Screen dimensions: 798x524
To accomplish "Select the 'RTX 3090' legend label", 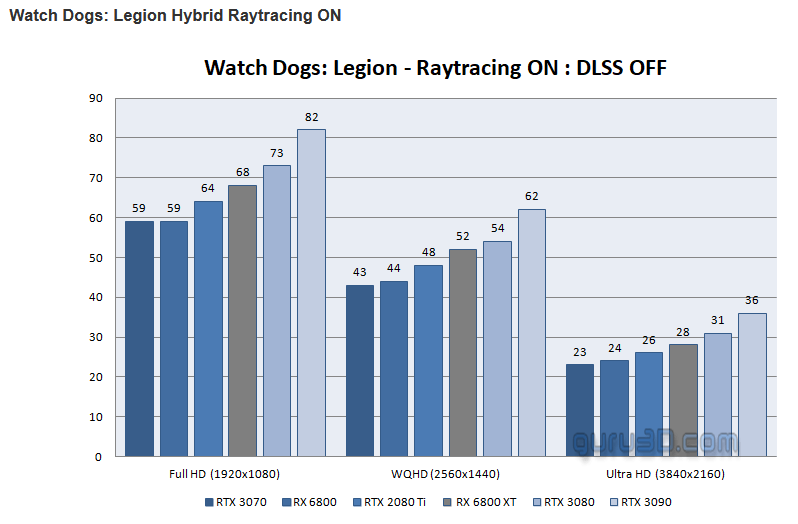I will tap(646, 503).
